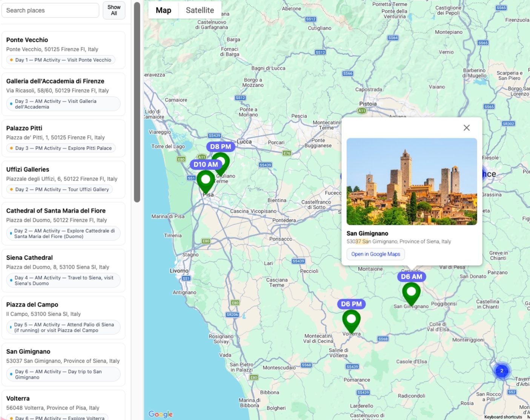Click the Pontedera town label on map

coord(284,220)
